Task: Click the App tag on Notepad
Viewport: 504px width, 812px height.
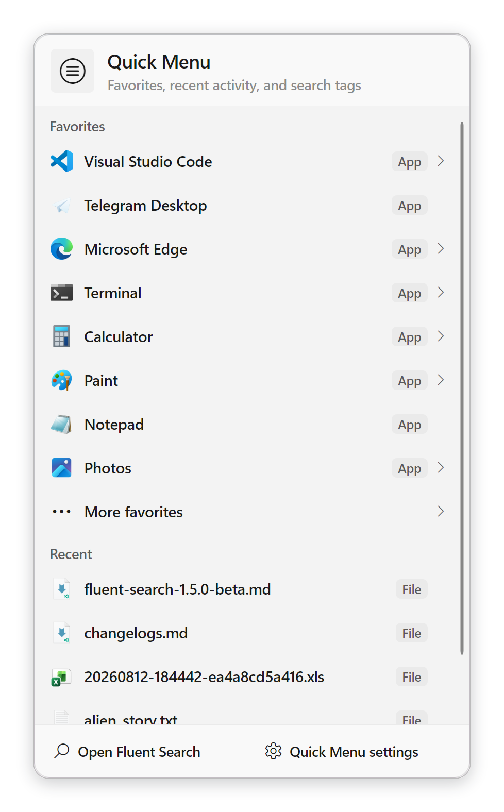Action: point(410,425)
